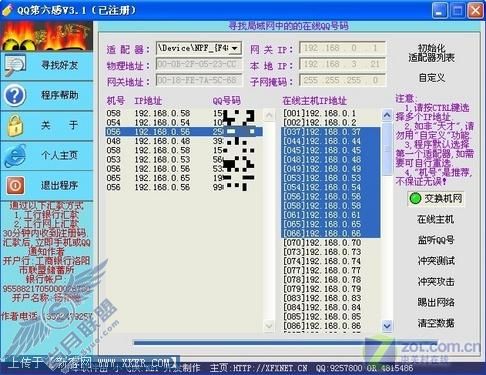486x375 pixels.
Task: Select host [001]192.168.0.1
Action: [331, 113]
